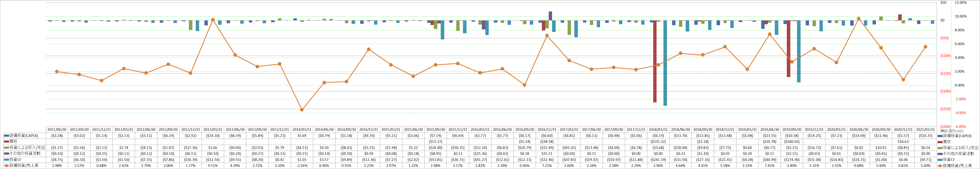Click the purple positive bar at 2016/12/31
This screenshot has width=980, height=169.
(550, 16)
